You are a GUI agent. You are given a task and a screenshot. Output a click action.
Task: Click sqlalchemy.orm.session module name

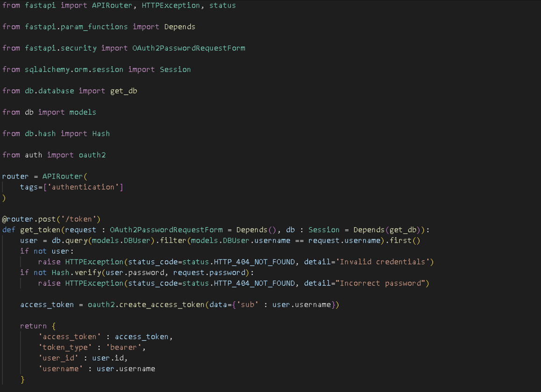tap(74, 70)
